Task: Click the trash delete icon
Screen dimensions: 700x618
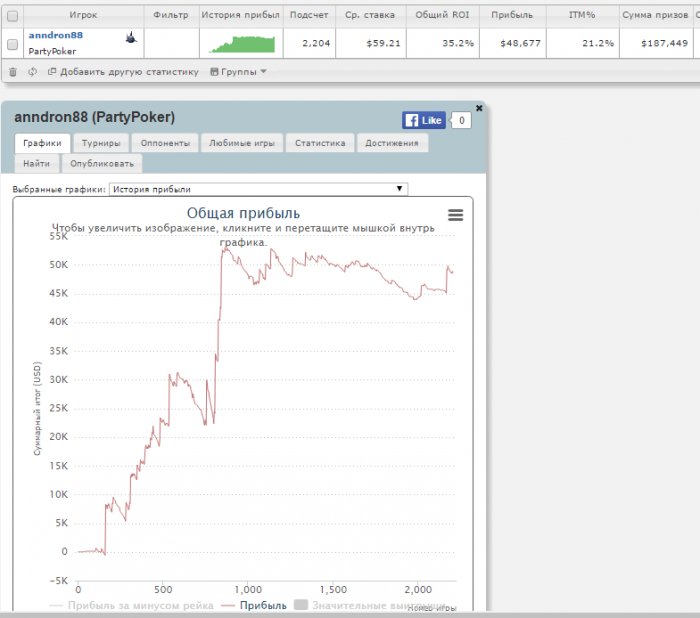Action: [x=13, y=71]
